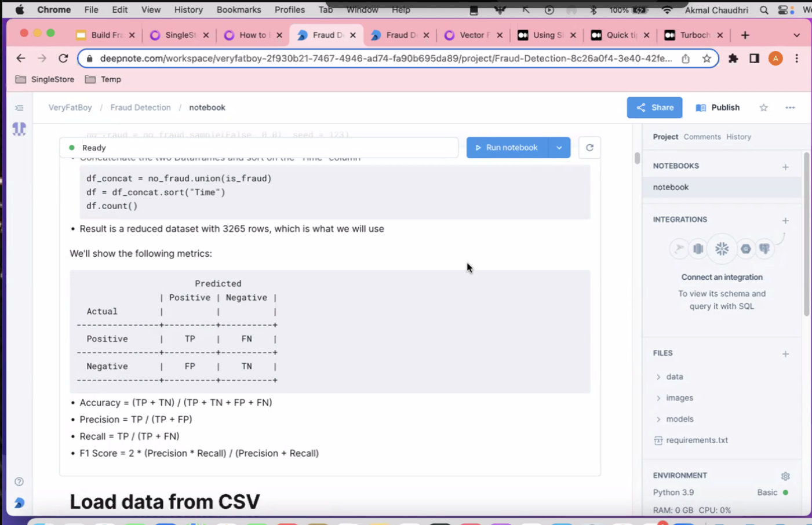
Task: Expand the data folder
Action: coord(674,377)
